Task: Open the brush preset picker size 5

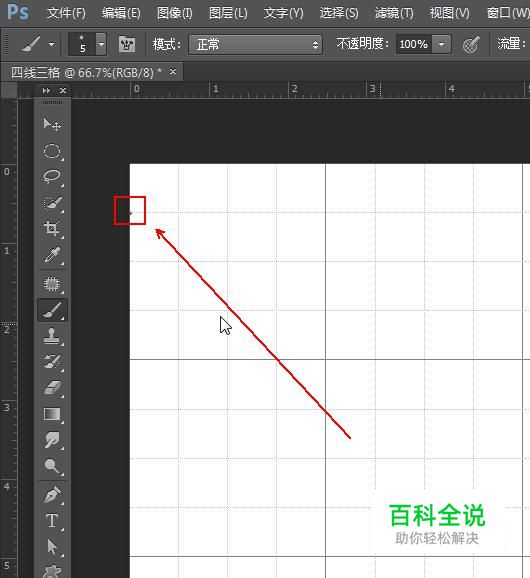Action: point(87,44)
